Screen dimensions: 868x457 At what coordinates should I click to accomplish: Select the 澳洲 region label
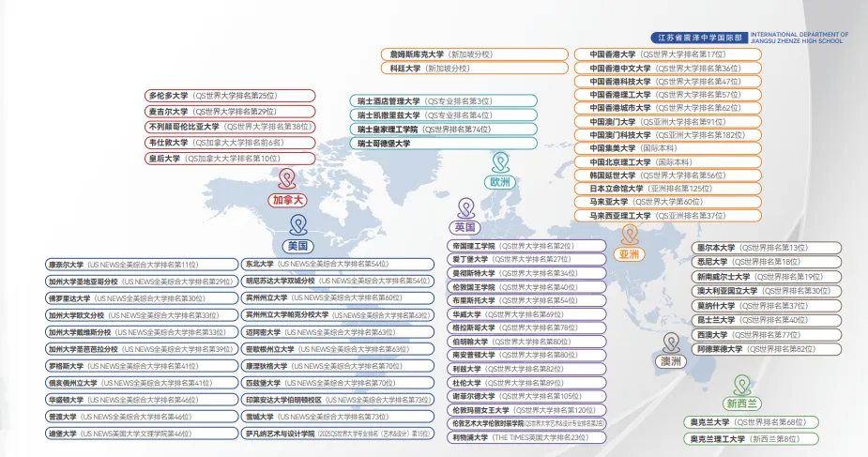click(x=671, y=361)
